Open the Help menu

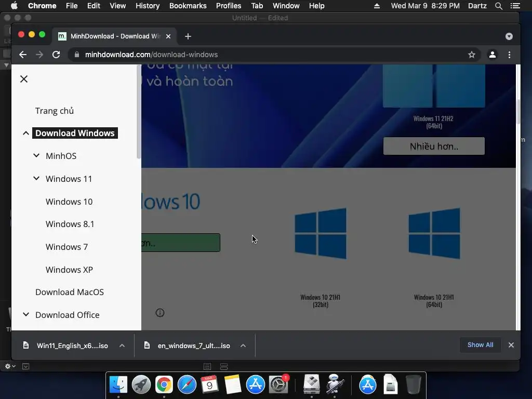click(x=316, y=6)
